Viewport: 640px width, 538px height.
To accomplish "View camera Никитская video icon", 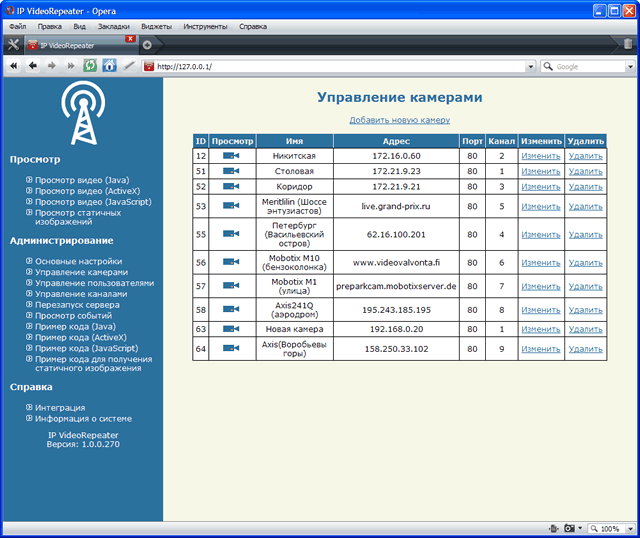I will pos(231,156).
